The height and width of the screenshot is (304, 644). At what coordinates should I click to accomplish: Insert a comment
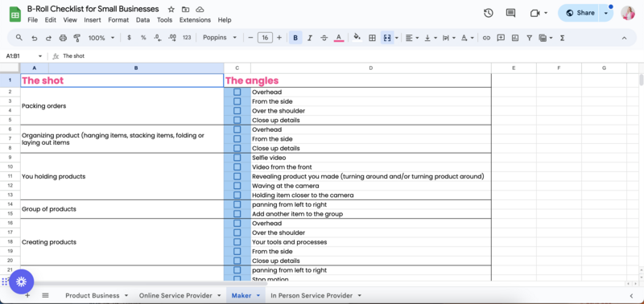click(501, 38)
